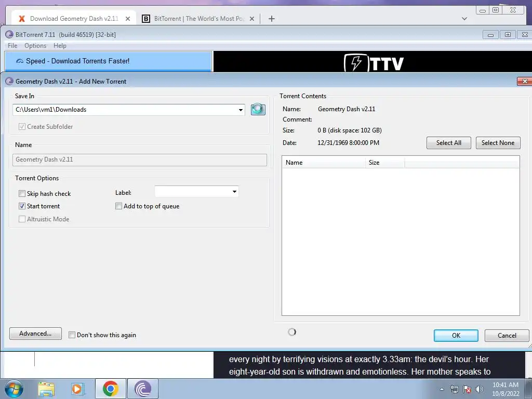This screenshot has width=532, height=399.
Task: Close the Download Geometry Dash browser tab
Action: tap(128, 19)
